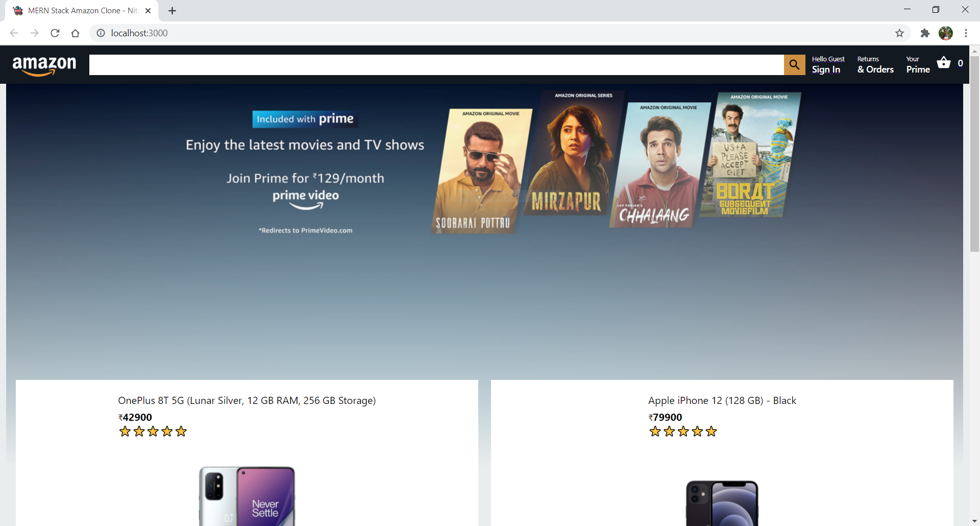The image size is (980, 526).
Task: Click the orange search magnifier button
Action: 794,65
